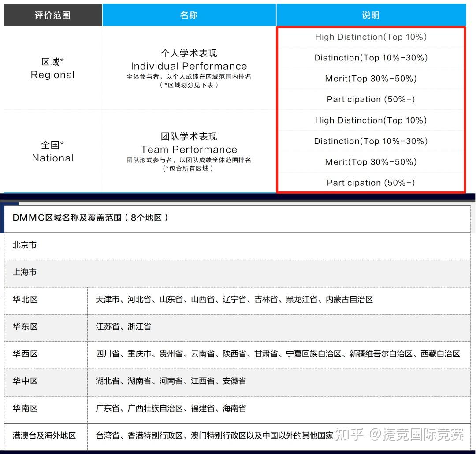The width and height of the screenshot is (476, 454).
Task: Click the 说明 column header
Action: 371,15
